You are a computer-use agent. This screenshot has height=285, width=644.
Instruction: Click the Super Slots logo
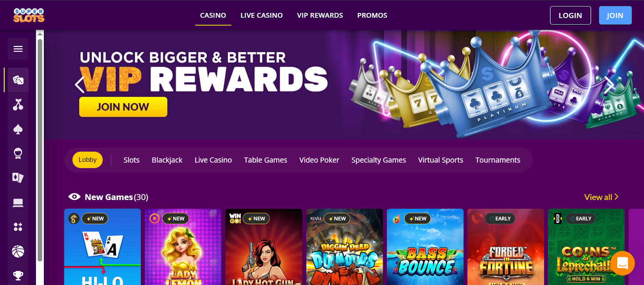pos(29,15)
